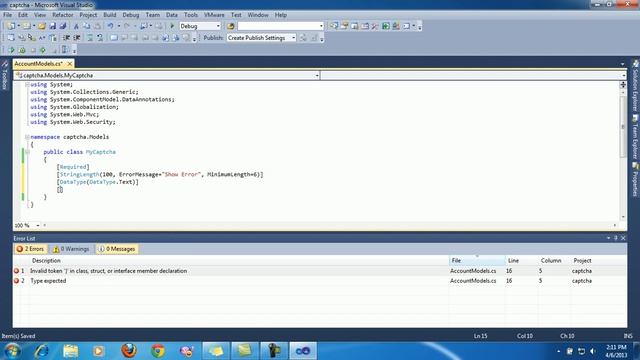Screen dimensions: 640x360
Task: Select the 'Type expected' error row
Action: [x=320, y=281]
